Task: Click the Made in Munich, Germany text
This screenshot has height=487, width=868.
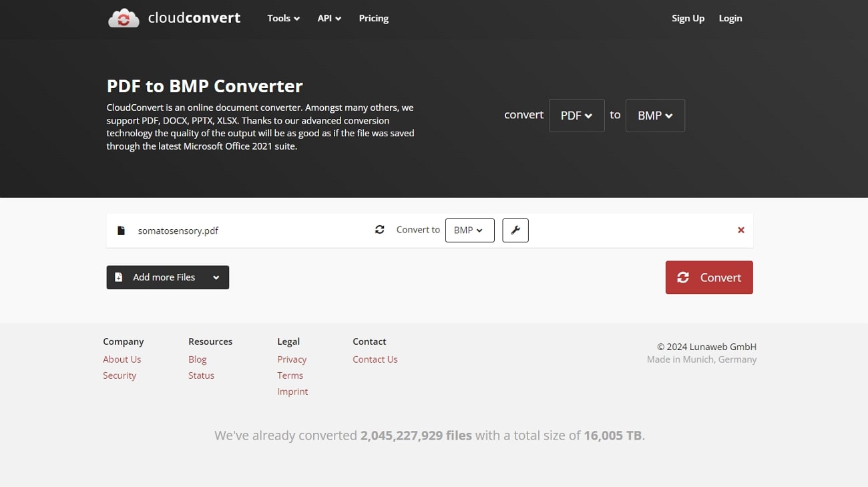Action: click(x=702, y=359)
